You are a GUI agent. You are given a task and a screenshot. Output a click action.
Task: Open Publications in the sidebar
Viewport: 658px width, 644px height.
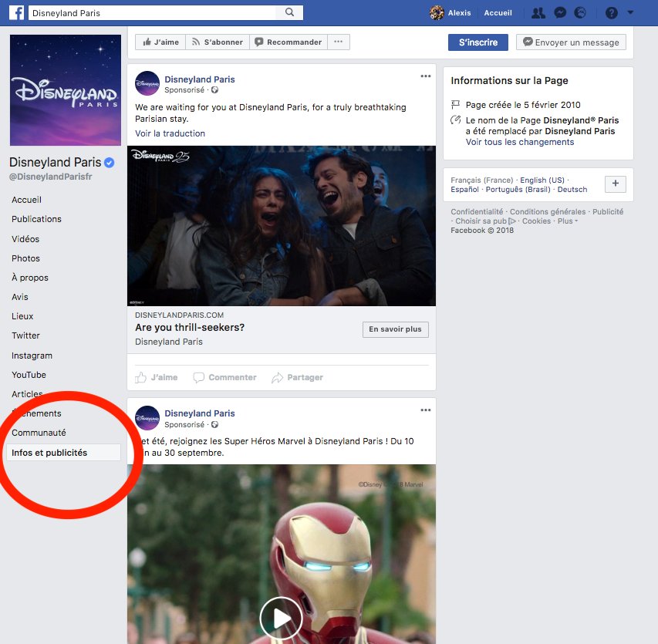pos(36,219)
